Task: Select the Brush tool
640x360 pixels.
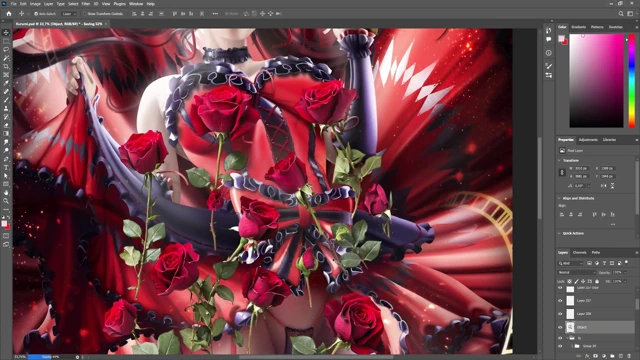Action: 6,100
